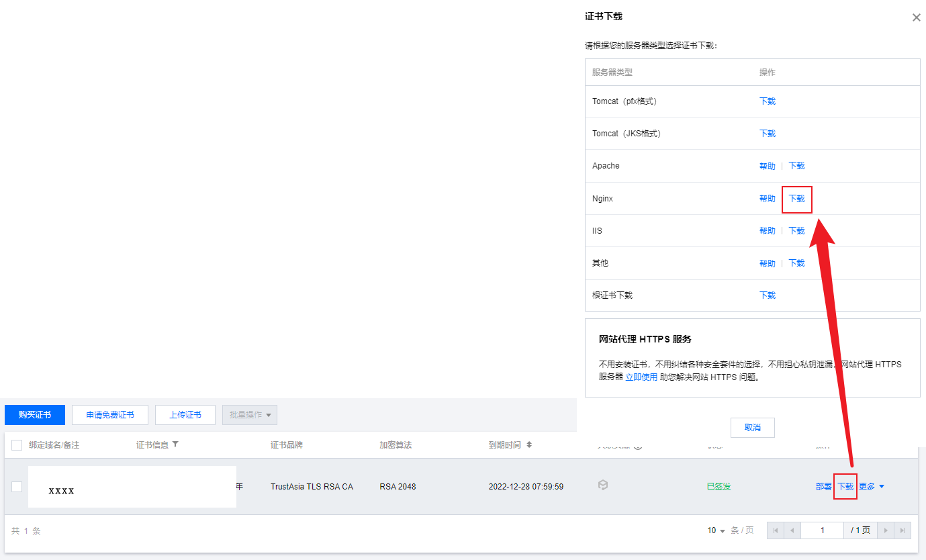Open the page size 10 dropdown

pos(714,530)
